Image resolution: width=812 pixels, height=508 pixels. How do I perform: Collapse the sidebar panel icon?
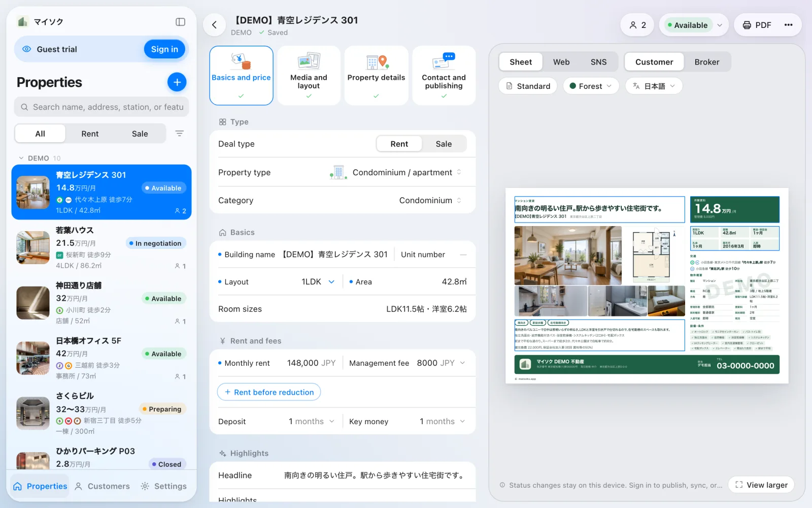tap(180, 22)
